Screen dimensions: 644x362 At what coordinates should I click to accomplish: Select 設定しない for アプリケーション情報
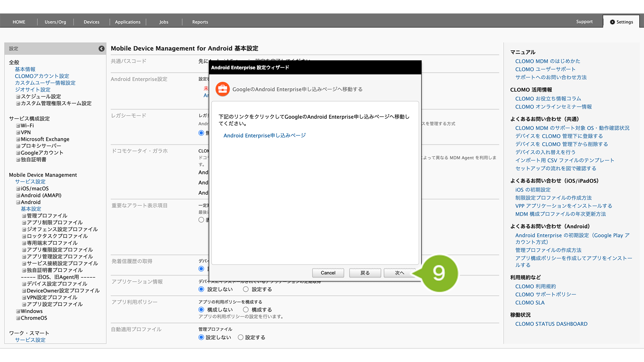[201, 289]
